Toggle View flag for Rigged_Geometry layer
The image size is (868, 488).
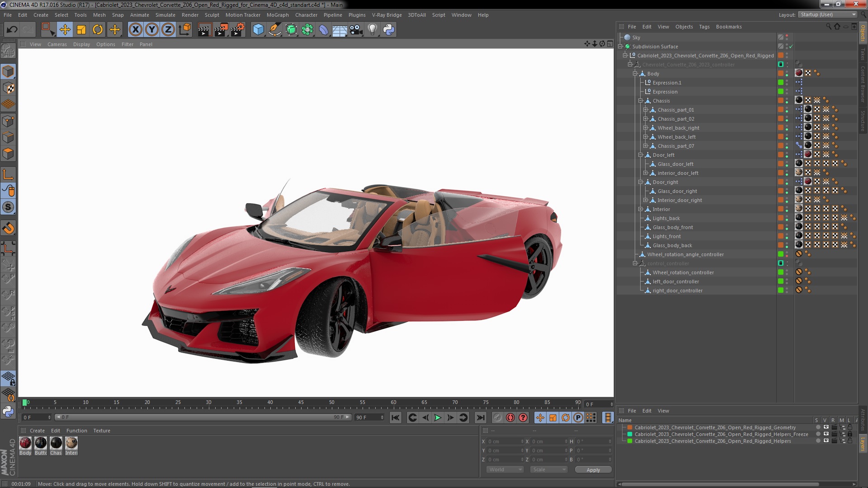pyautogui.click(x=826, y=427)
